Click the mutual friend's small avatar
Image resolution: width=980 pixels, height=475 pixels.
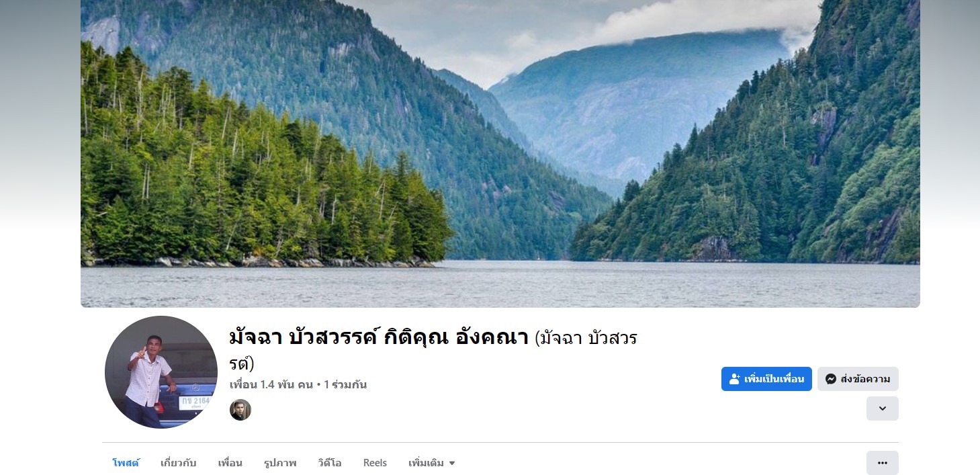[240, 410]
